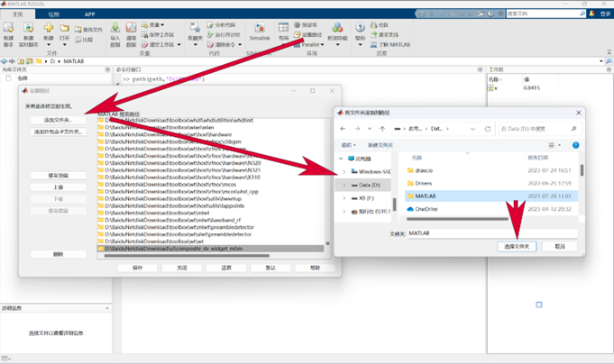Click the New Script icon in ribbon

pyautogui.click(x=9, y=28)
